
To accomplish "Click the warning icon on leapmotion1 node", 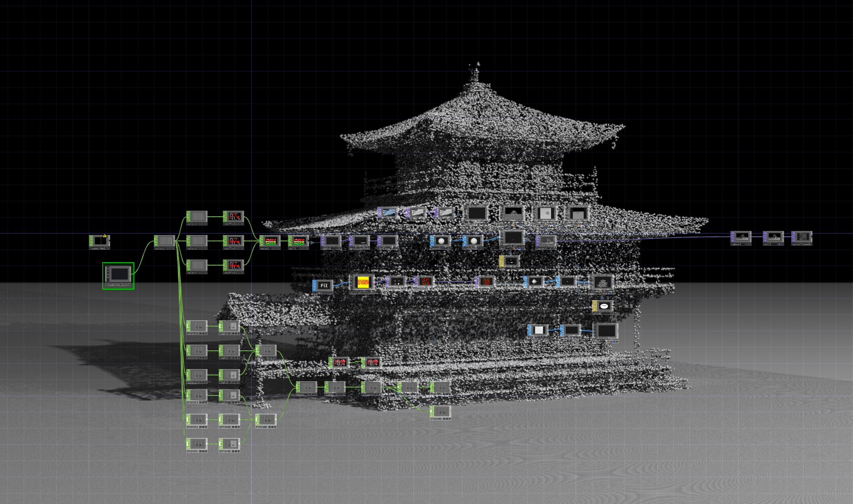I will click(x=105, y=236).
